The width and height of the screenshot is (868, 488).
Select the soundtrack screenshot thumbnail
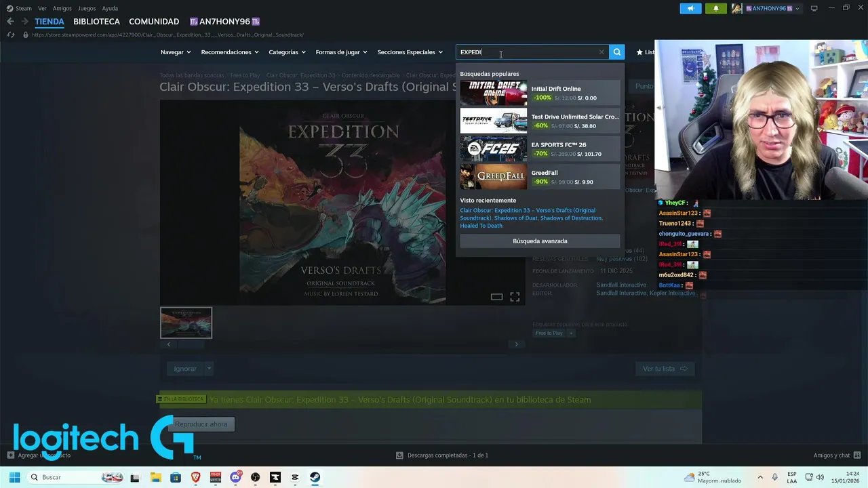click(x=186, y=323)
